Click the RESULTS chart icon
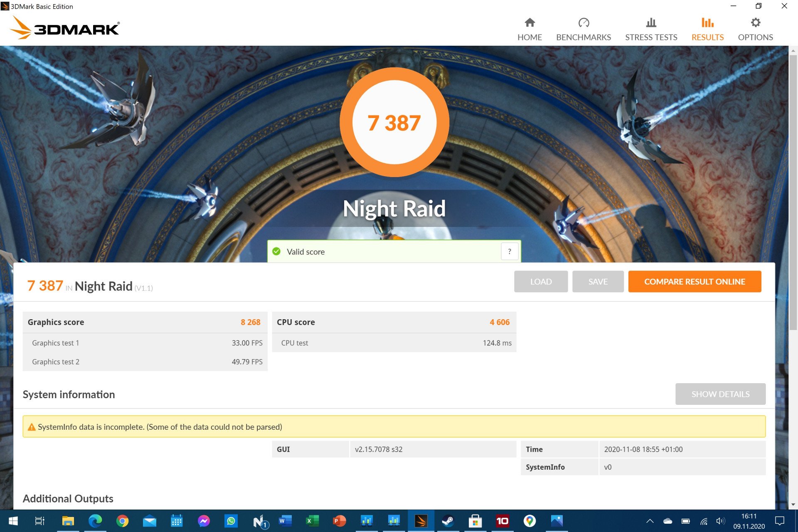798x532 pixels. [707, 22]
